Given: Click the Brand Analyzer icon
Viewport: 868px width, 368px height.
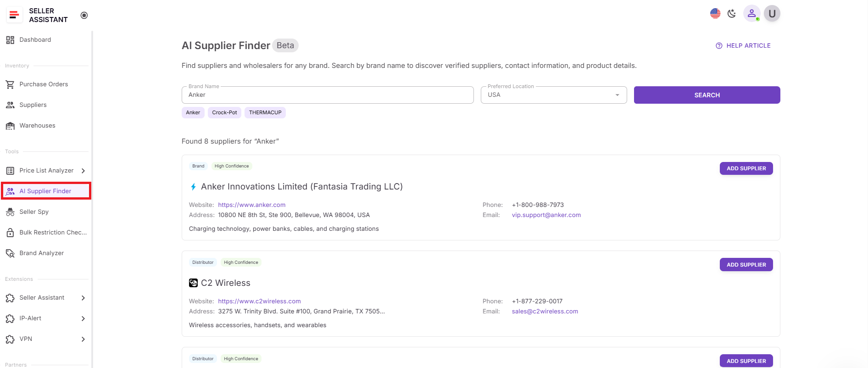Looking at the screenshot, I should tap(10, 253).
